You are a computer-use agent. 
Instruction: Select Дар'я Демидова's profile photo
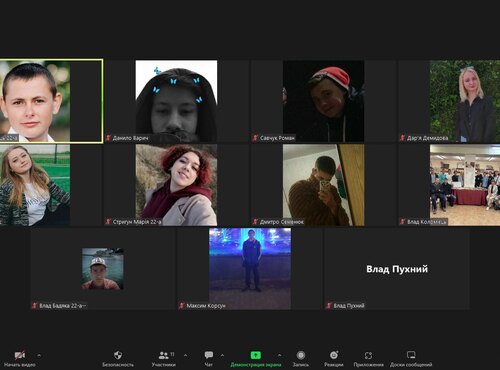click(x=465, y=101)
